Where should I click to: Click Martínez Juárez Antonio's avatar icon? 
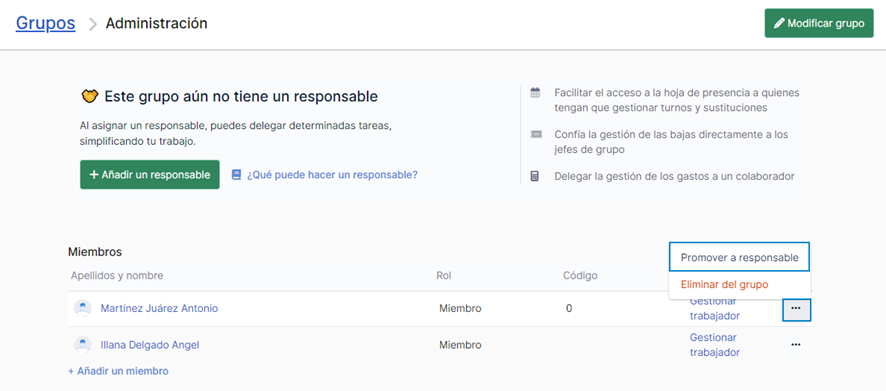(82, 309)
